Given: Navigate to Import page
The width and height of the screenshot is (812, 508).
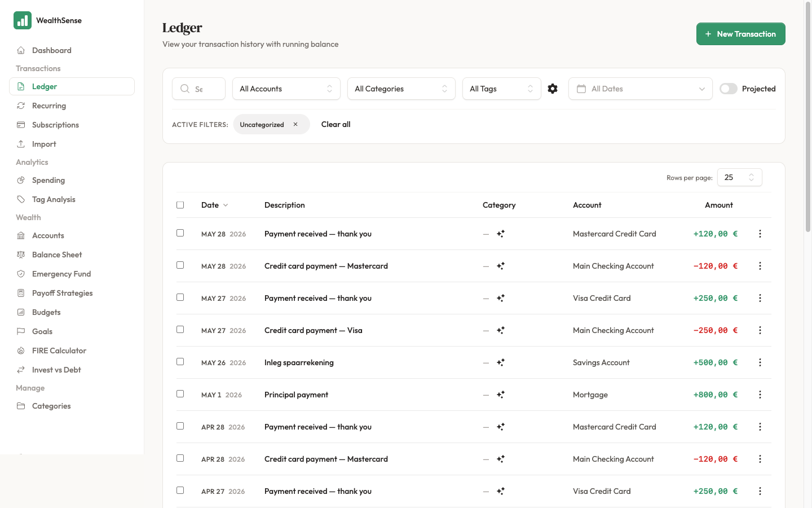Looking at the screenshot, I should click(72, 144).
